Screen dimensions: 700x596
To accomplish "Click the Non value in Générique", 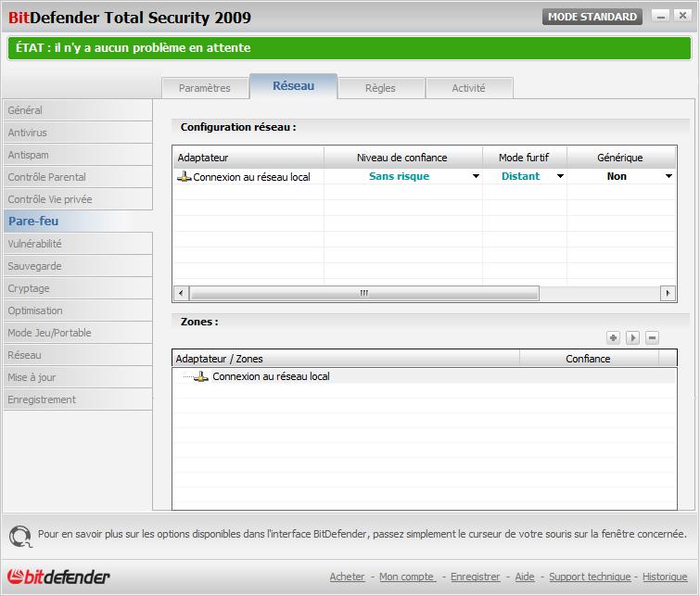I will click(617, 176).
